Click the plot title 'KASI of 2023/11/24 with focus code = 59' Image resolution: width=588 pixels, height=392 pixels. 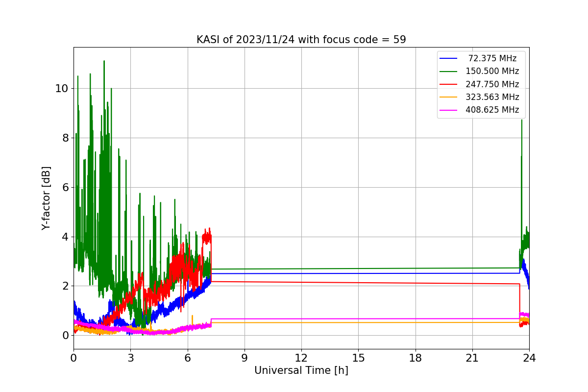[x=301, y=40]
